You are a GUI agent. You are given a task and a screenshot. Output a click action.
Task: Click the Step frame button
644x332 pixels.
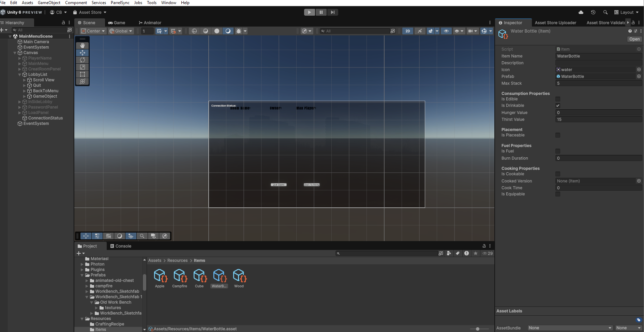point(333,12)
